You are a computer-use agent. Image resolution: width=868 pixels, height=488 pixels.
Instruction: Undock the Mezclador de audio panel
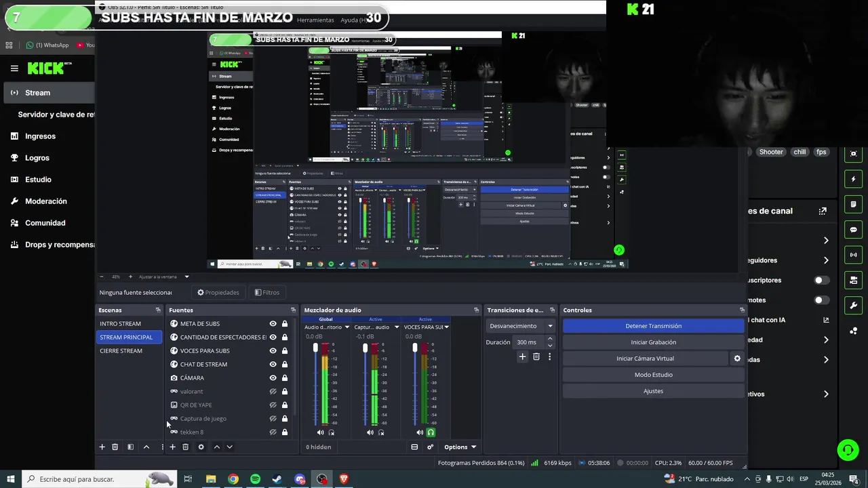[x=476, y=310]
